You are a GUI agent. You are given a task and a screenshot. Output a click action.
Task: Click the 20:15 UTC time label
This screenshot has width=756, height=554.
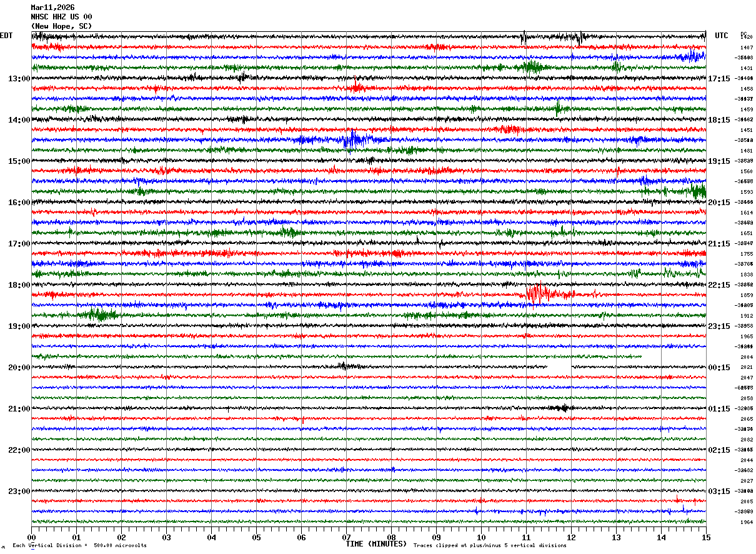(x=719, y=203)
